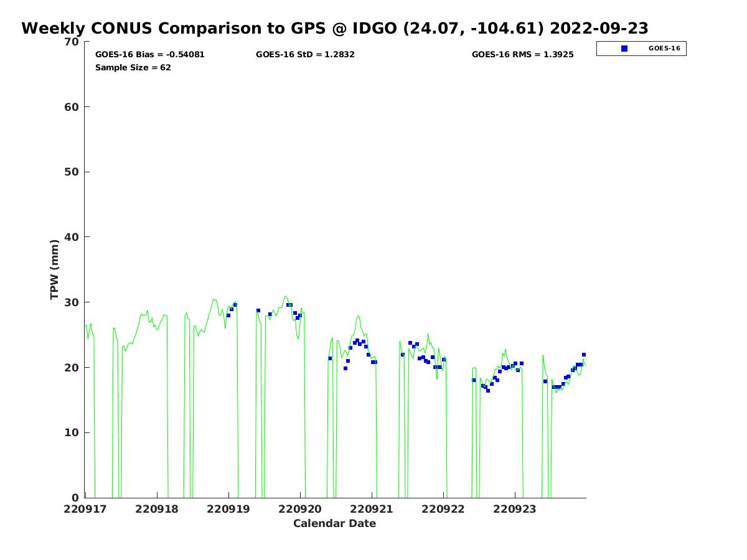Click the last blue data point near 22 mm

click(584, 355)
